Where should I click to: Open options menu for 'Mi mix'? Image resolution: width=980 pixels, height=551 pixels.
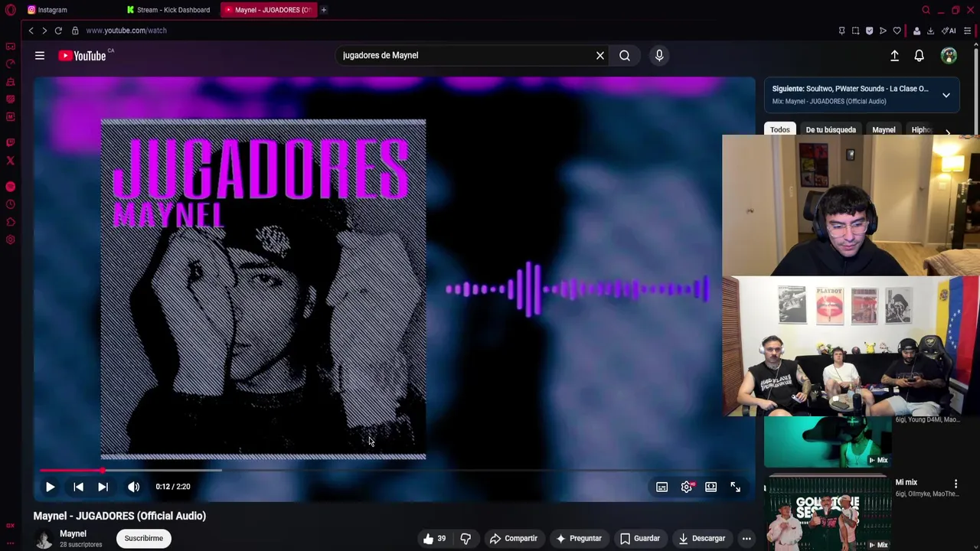(955, 484)
